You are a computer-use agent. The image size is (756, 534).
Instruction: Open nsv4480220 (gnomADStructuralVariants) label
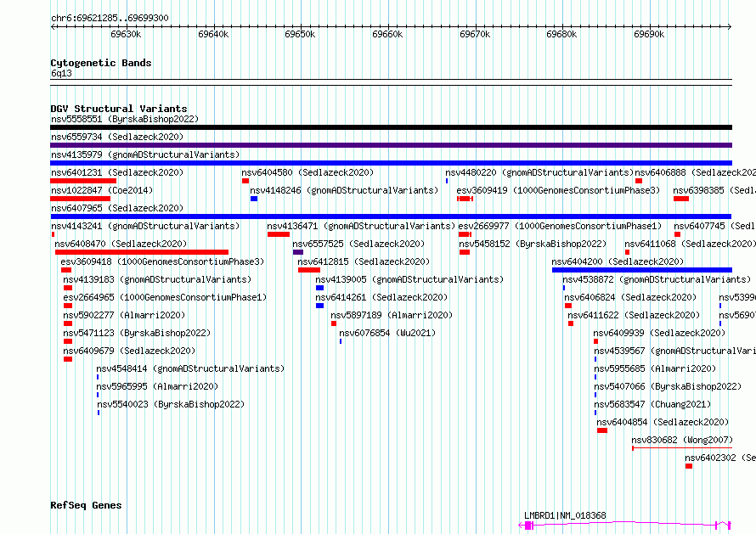pyautogui.click(x=539, y=172)
